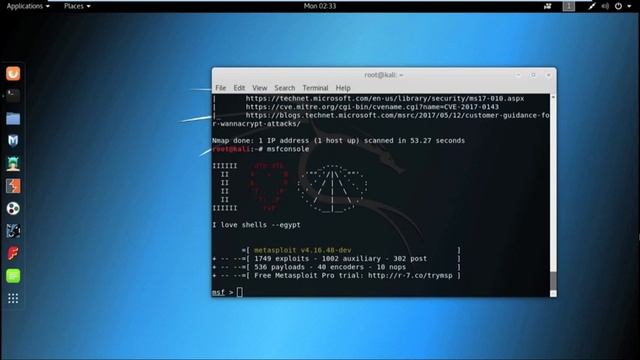Click the msf > prompt cursor
The height and width of the screenshot is (360, 640).
point(240,292)
